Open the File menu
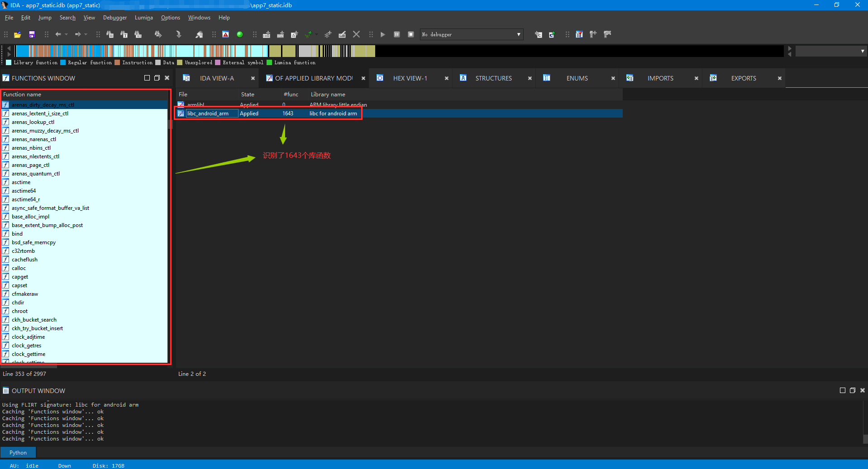 coord(9,18)
